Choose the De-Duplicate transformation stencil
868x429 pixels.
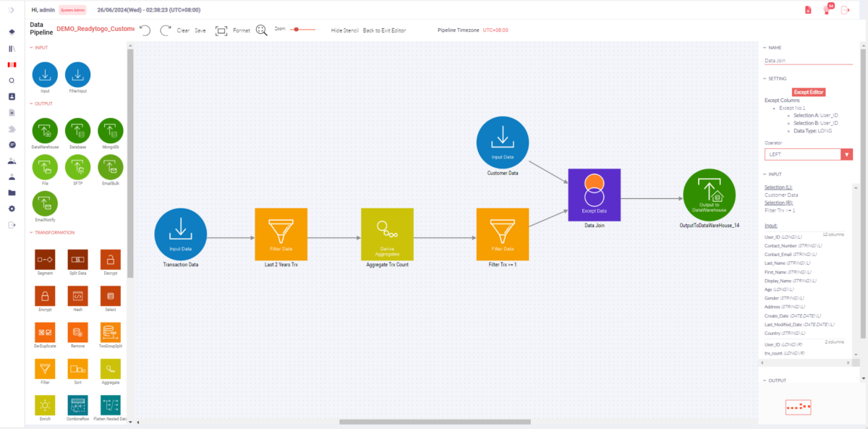point(45,331)
